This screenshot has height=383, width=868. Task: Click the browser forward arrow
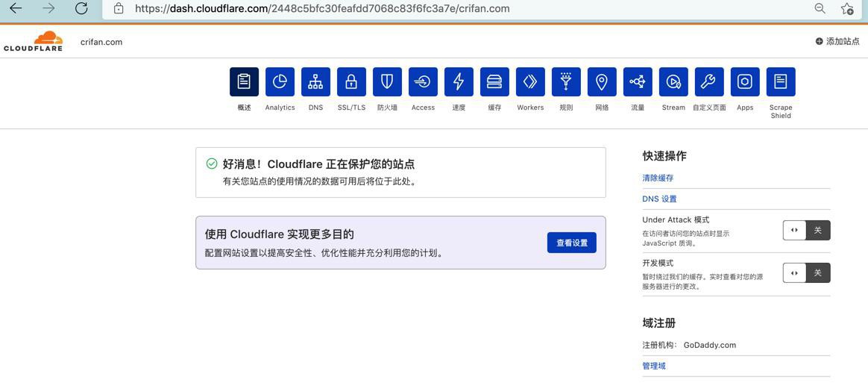pos(48,8)
